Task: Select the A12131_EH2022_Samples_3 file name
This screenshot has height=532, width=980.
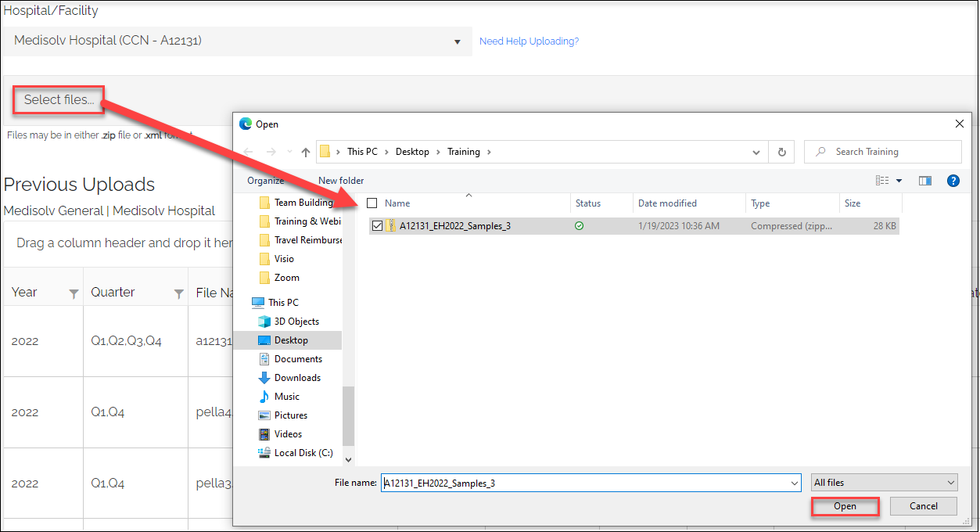Action: 455,226
